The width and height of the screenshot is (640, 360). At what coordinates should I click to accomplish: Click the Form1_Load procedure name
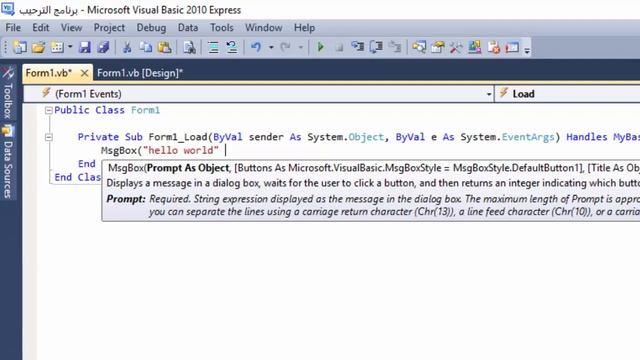178,137
